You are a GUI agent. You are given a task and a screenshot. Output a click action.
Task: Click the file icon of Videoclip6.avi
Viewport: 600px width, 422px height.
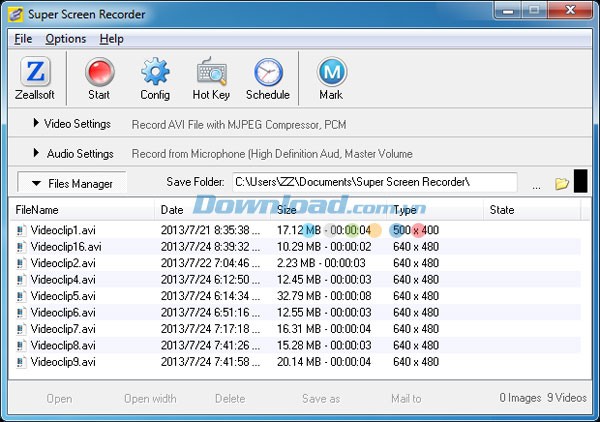coord(21,313)
